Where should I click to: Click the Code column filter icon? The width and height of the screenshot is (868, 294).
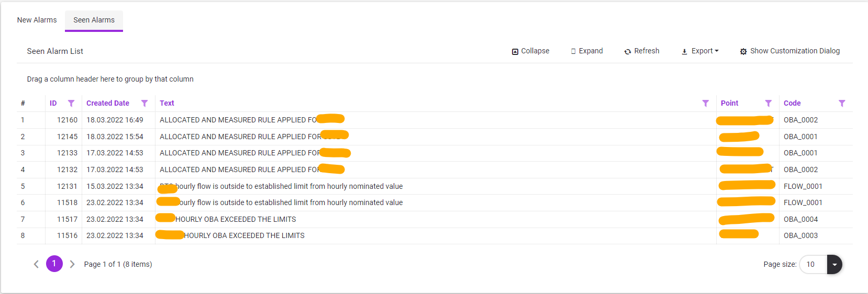point(842,104)
